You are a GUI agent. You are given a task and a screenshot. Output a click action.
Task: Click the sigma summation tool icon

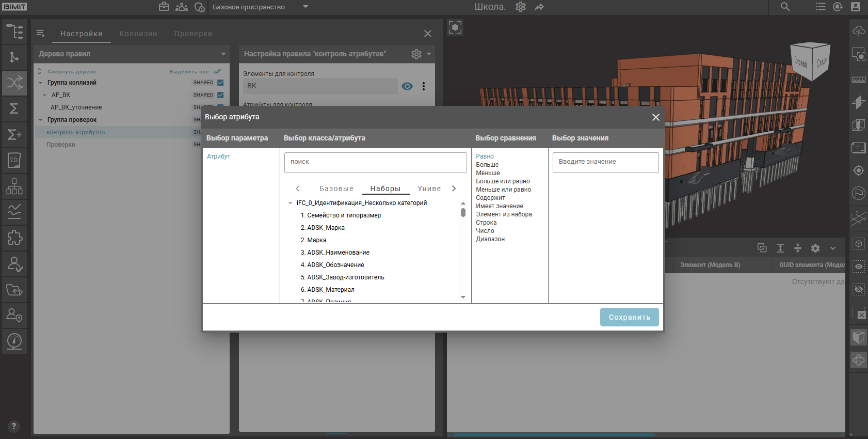(14, 108)
